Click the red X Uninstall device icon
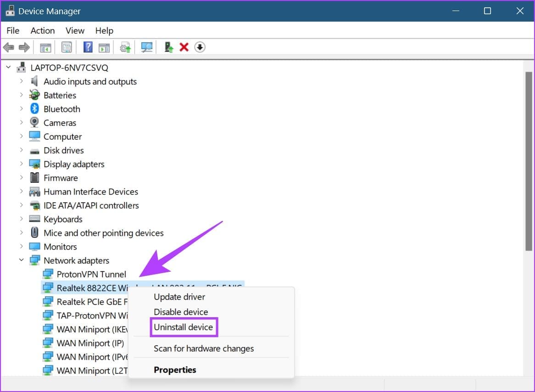 coord(184,47)
